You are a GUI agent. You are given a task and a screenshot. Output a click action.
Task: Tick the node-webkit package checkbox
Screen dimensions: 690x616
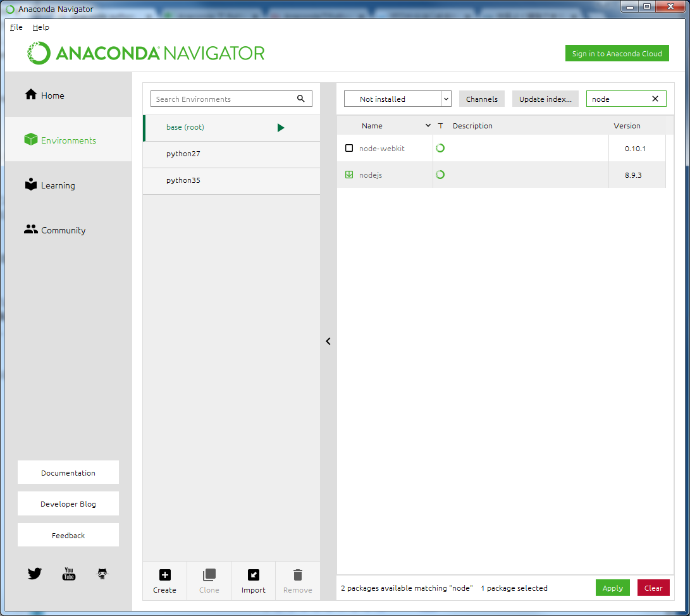pos(349,148)
